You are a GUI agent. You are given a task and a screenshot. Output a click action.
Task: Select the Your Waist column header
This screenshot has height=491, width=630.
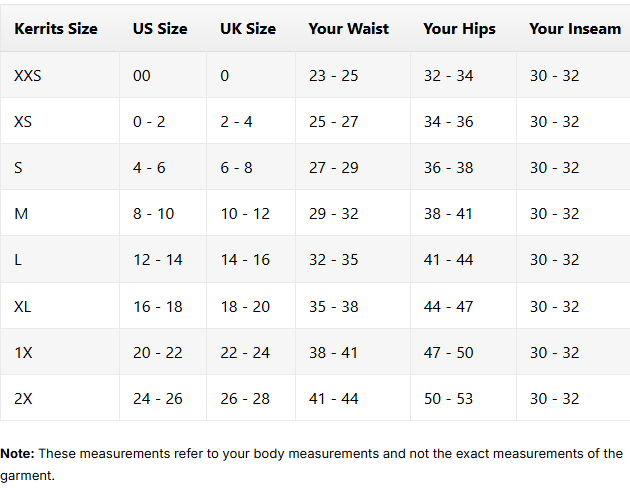348,29
